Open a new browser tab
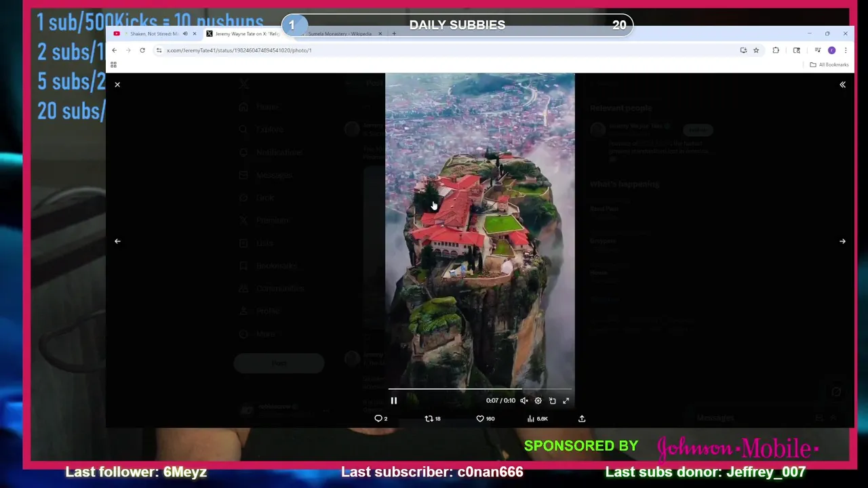The width and height of the screenshot is (868, 488). tap(394, 33)
